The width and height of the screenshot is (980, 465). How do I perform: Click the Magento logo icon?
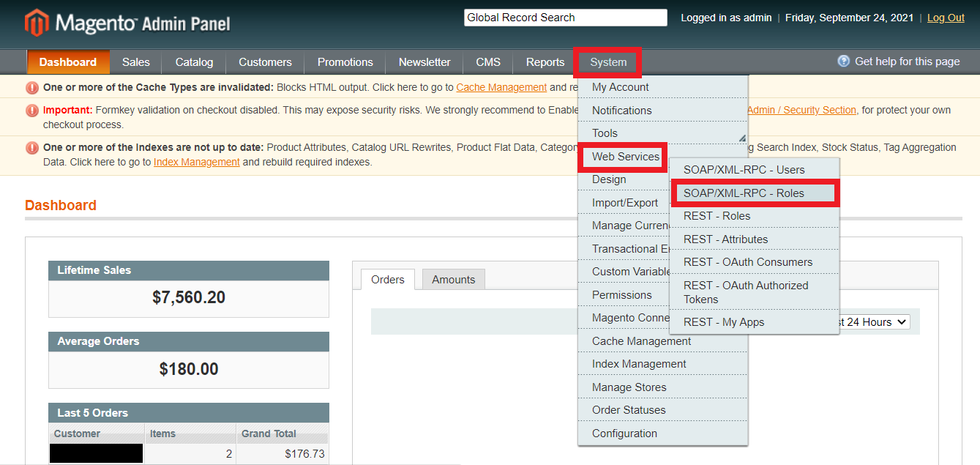coord(36,23)
